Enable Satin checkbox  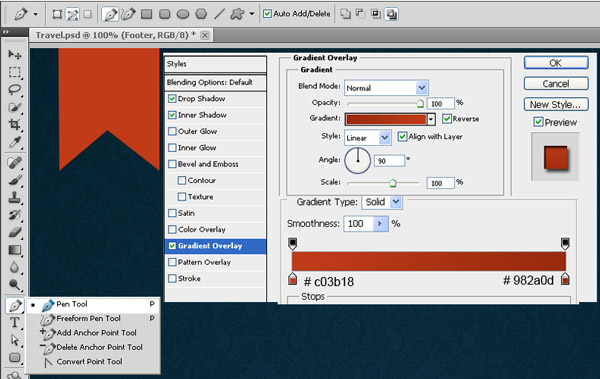click(172, 213)
